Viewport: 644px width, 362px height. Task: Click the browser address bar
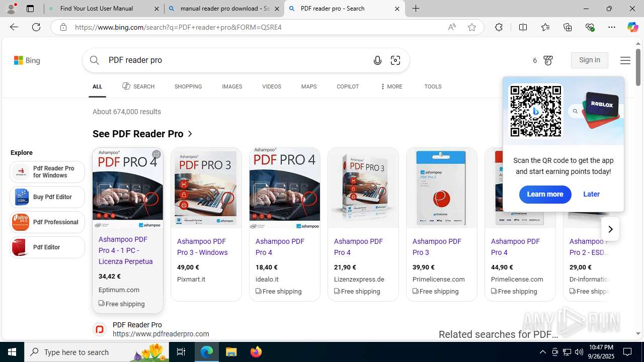pyautogui.click(x=257, y=27)
